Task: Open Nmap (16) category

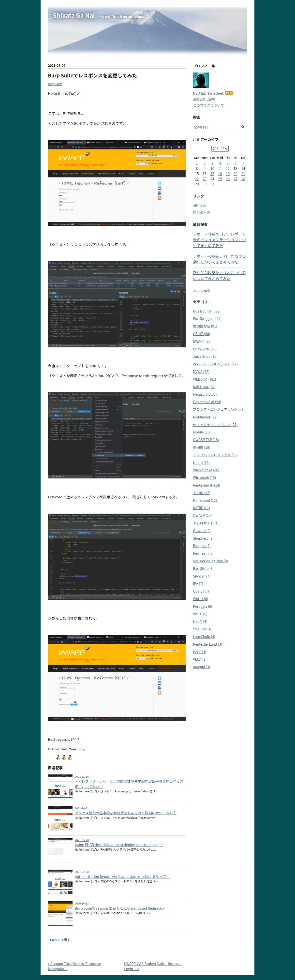Action: 202,463
